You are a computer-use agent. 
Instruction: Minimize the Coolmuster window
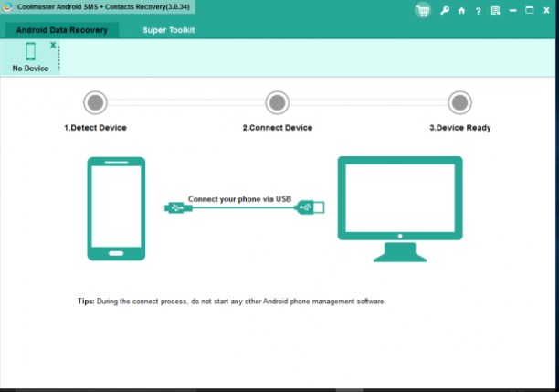(512, 11)
